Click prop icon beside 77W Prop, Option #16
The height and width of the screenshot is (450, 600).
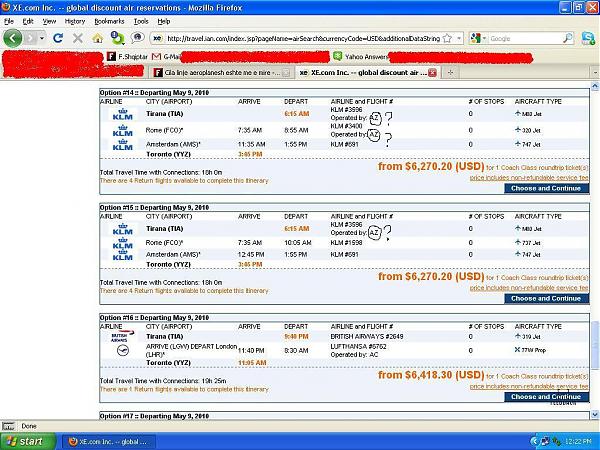coord(517,350)
